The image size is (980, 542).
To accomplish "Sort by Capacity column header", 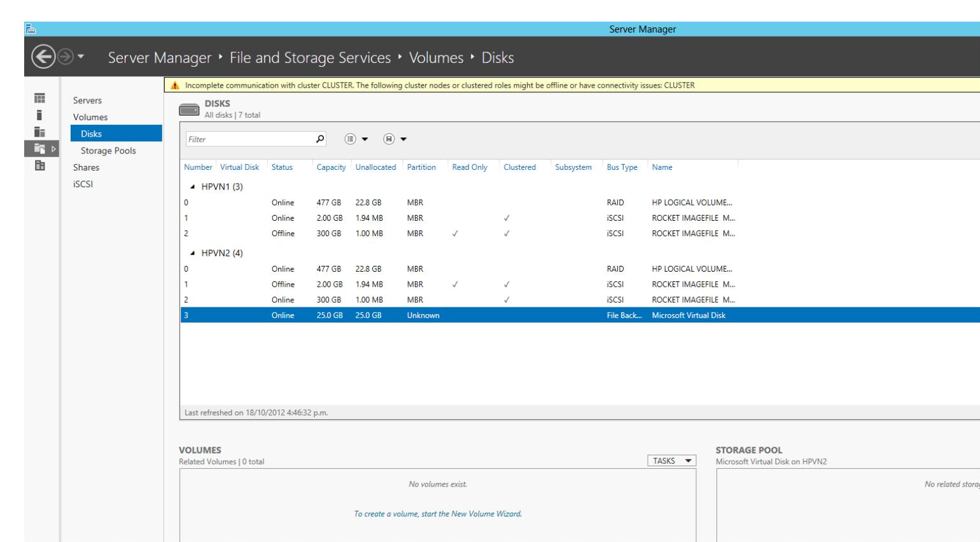I will (x=331, y=167).
